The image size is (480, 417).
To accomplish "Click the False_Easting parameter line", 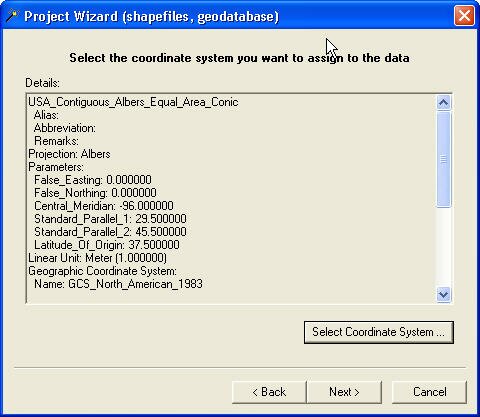I will coord(93,180).
